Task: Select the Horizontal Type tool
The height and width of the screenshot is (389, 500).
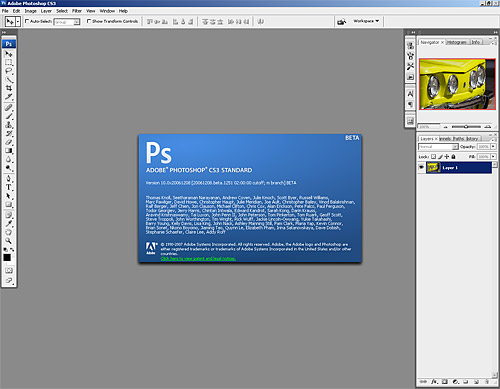Action: (x=8, y=187)
